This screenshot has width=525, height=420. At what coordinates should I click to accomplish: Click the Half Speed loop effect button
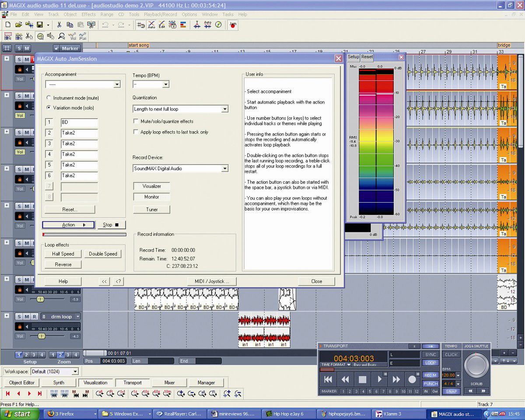(x=63, y=254)
